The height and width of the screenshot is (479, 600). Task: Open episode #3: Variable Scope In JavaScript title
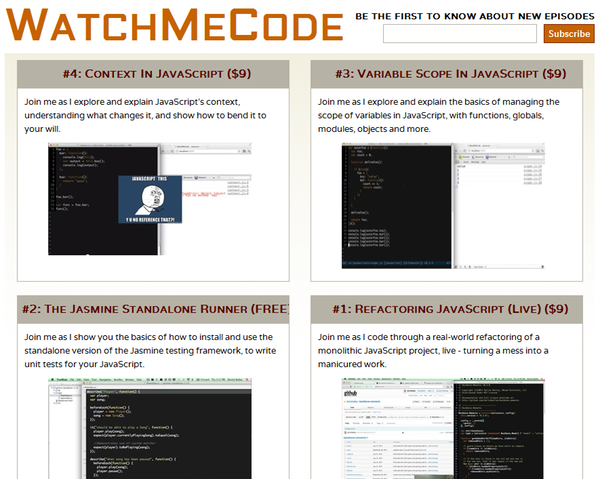click(451, 73)
